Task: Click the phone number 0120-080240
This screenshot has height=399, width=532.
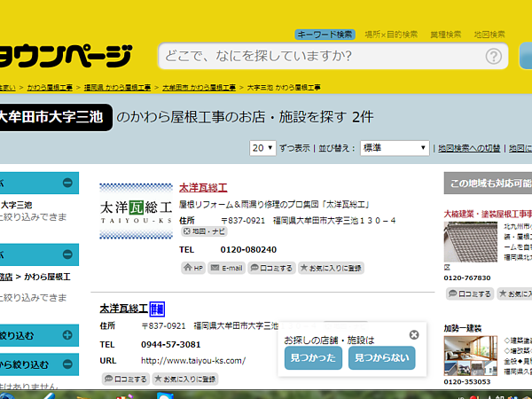Action: pyautogui.click(x=248, y=250)
